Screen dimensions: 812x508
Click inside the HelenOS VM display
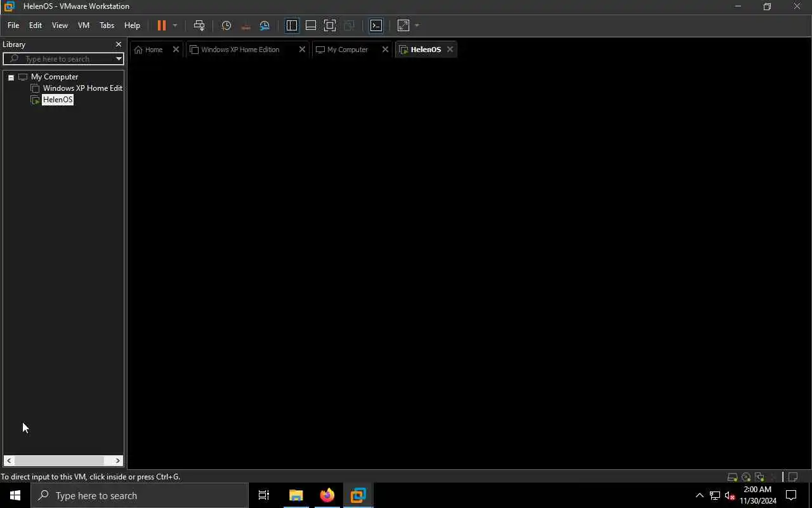469,265
